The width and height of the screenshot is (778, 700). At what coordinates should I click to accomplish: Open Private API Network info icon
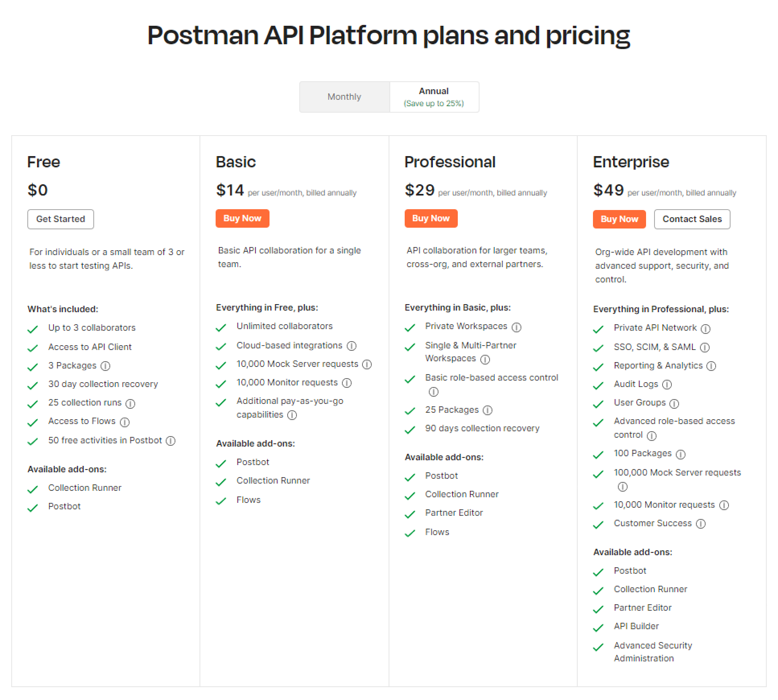click(x=706, y=328)
